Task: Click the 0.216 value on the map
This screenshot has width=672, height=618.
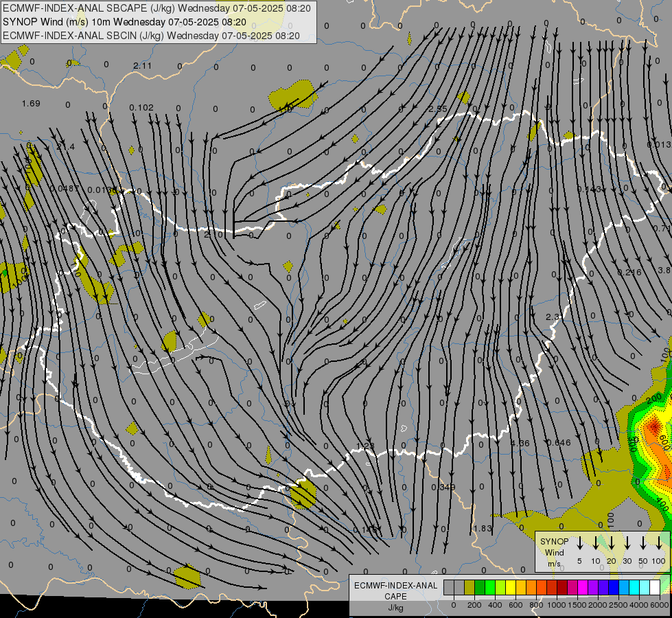Action: coord(629,273)
